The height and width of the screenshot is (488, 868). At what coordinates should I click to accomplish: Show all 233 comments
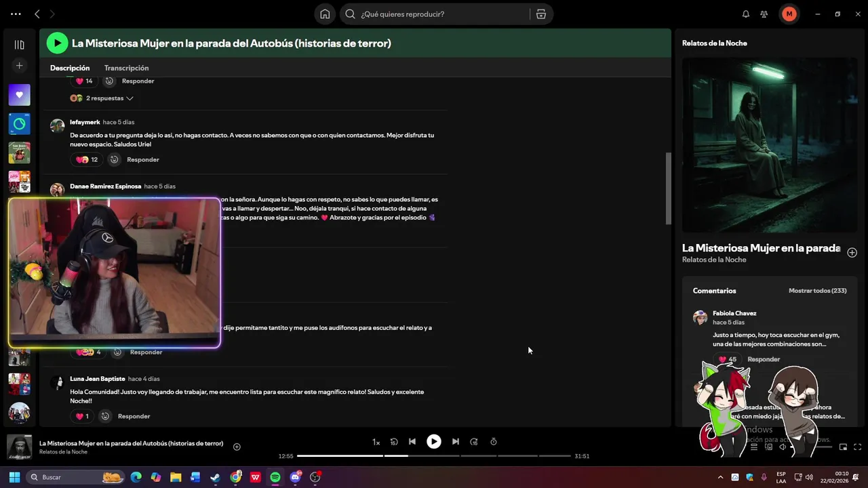click(817, 291)
